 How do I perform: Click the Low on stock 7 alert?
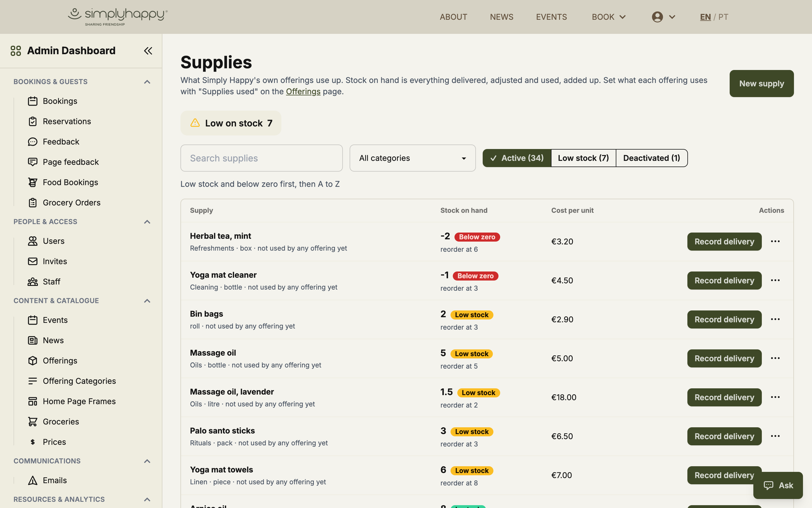(231, 123)
